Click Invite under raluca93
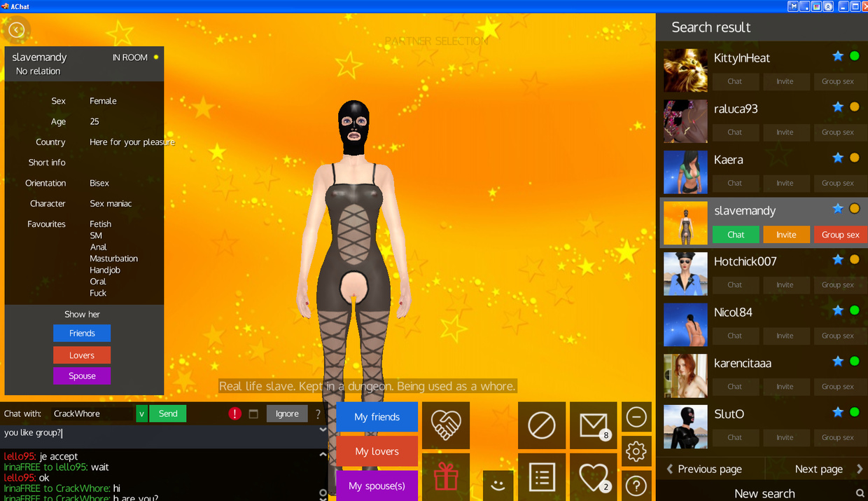The image size is (868, 501). click(785, 132)
